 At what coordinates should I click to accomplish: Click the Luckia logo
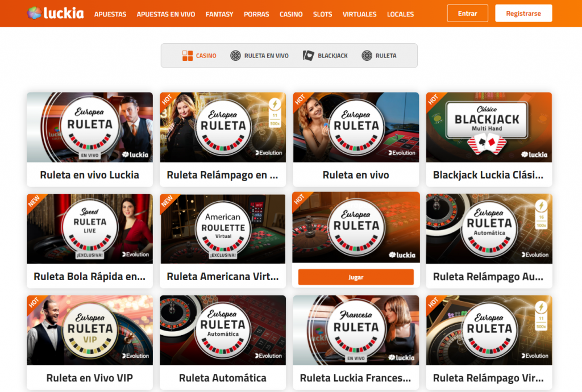[x=55, y=14]
